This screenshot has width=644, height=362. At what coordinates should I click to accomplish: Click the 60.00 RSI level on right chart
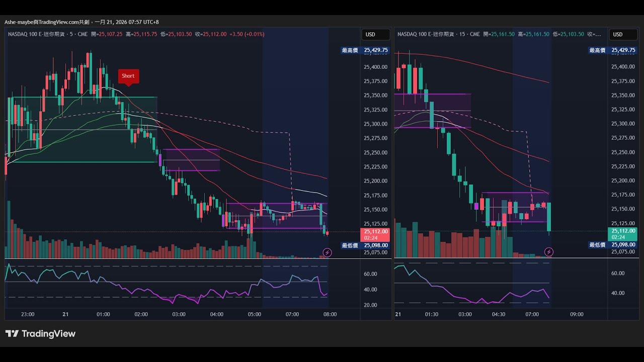(x=618, y=274)
